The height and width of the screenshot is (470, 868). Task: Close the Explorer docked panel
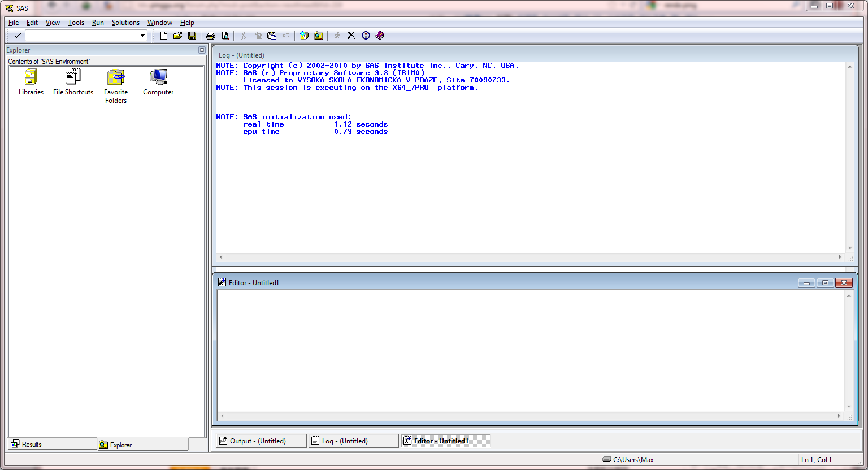(x=202, y=50)
